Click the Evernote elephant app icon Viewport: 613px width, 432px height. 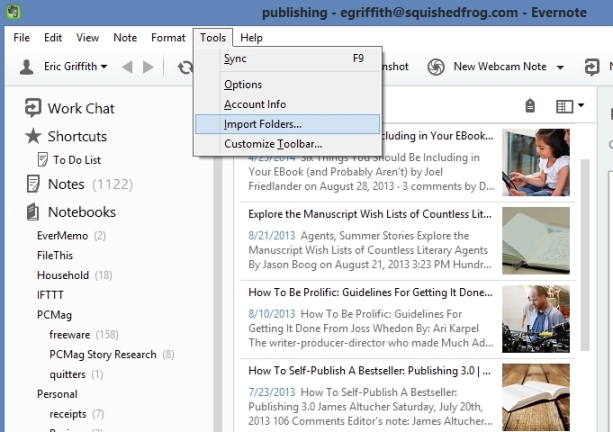pos(13,12)
